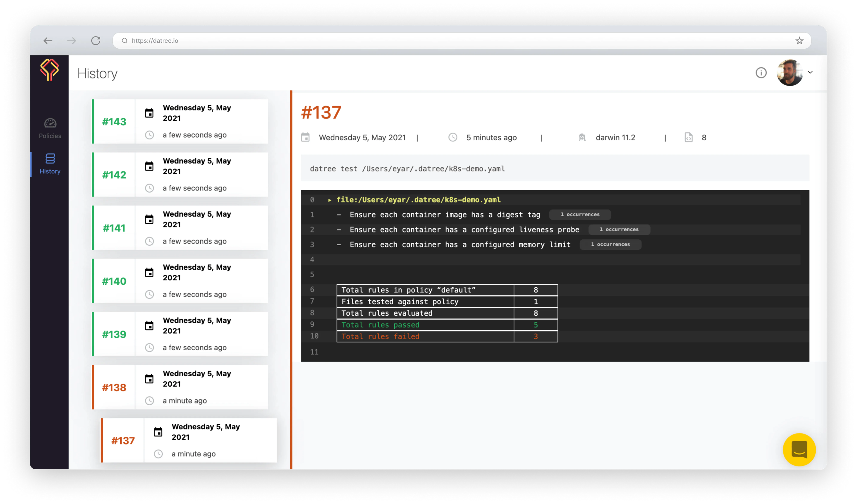This screenshot has width=857, height=504.
Task: Click the browser forward arrow
Action: click(72, 41)
